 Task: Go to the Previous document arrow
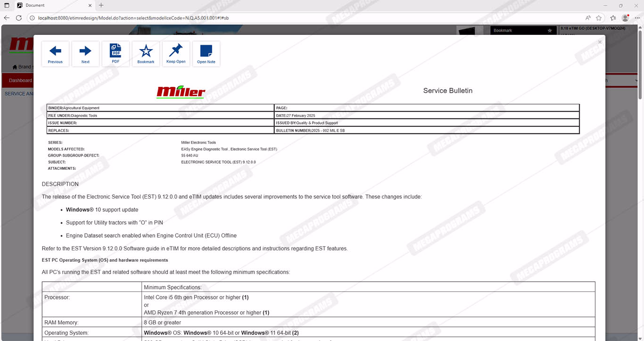tap(55, 54)
